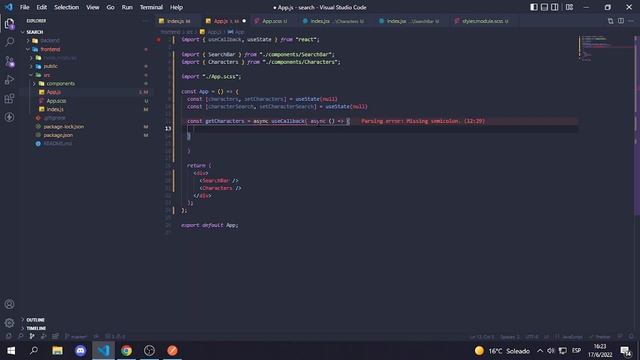Open the editor More Actions ellipsis
The image size is (640, 360).
coord(631,21)
